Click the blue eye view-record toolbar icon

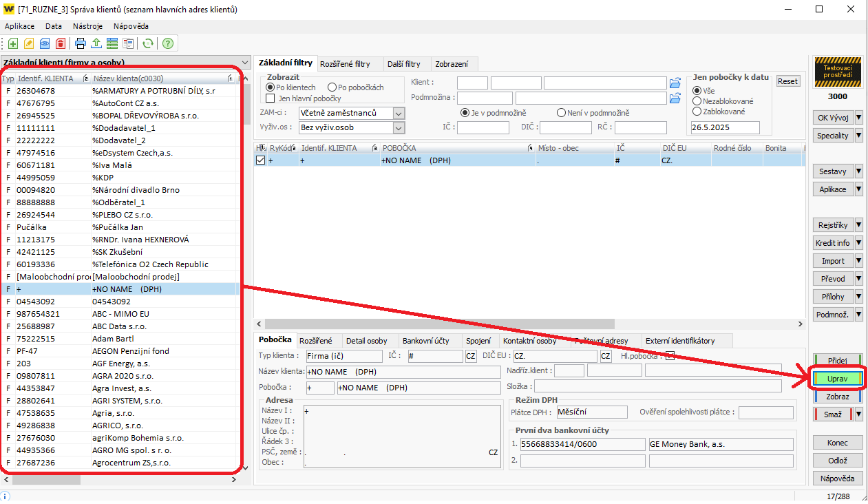tap(45, 43)
